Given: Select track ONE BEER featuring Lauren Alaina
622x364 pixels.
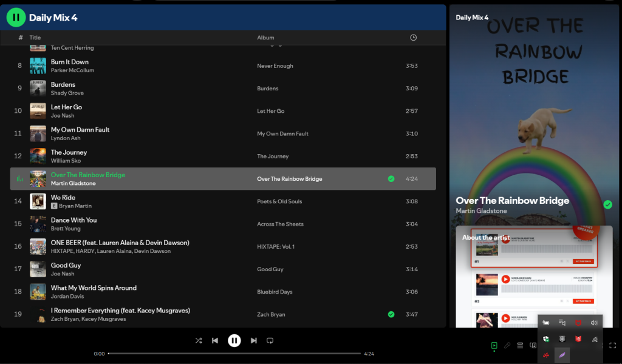Looking at the screenshot, I should click(120, 243).
